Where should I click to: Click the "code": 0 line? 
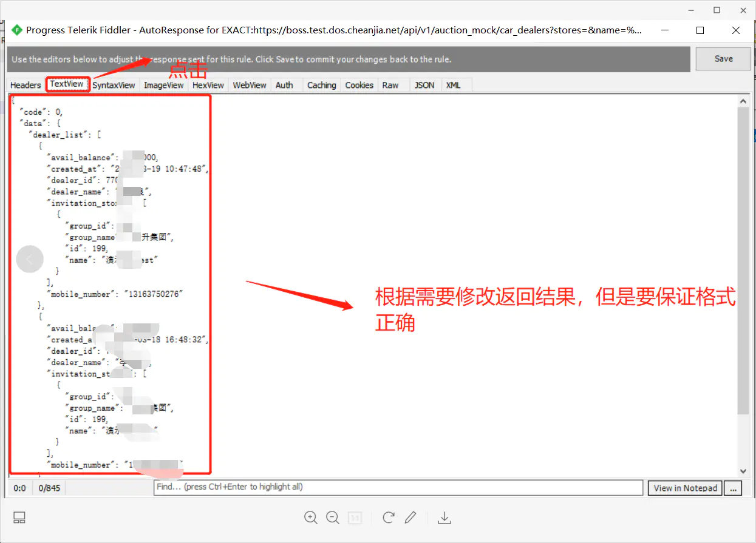click(41, 112)
